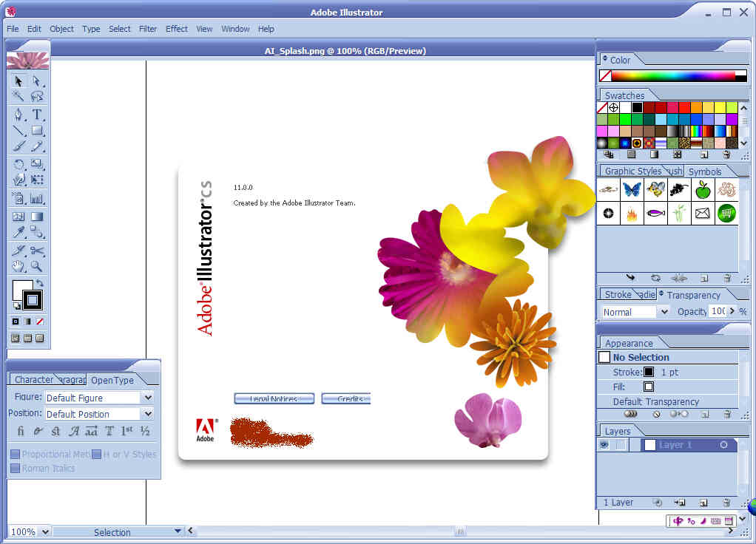Click the Credits button
Screen dimensions: 756x544
pyautogui.click(x=346, y=398)
